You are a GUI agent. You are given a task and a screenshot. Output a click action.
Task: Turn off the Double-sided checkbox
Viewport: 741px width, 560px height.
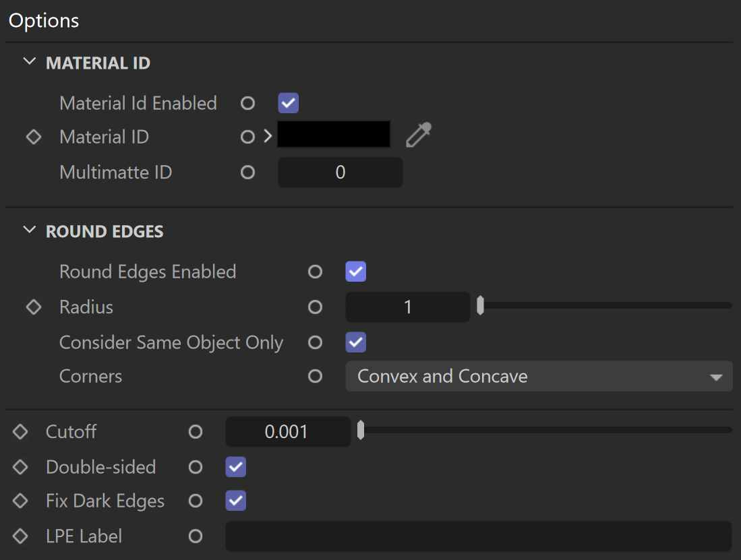click(x=236, y=467)
